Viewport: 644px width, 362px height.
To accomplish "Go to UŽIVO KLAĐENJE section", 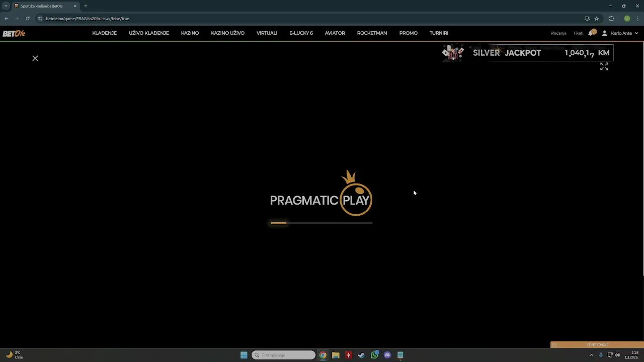I will pyautogui.click(x=148, y=33).
